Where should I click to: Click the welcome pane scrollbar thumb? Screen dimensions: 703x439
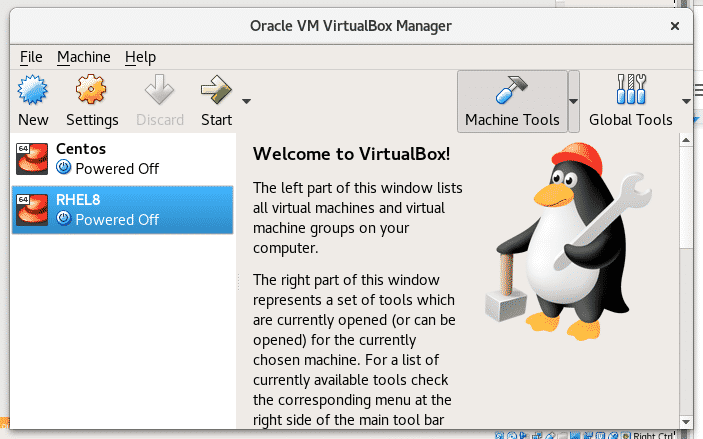click(686, 197)
